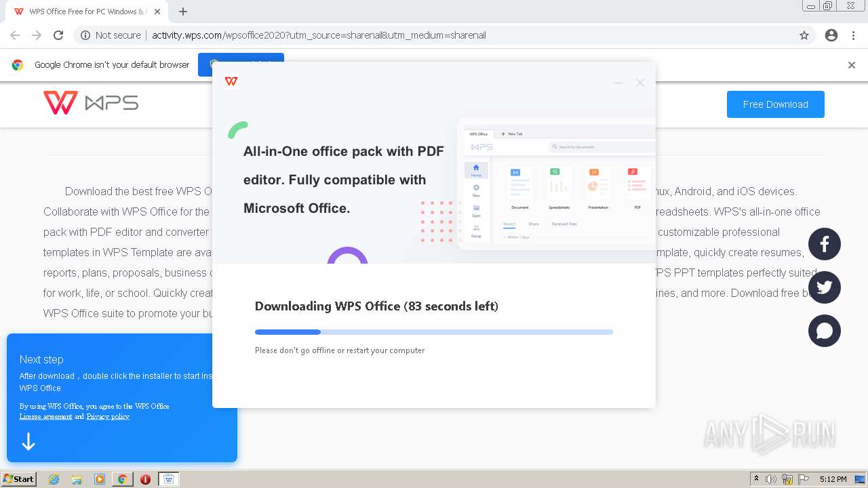Click the Set as default button
Viewport: 868px width, 488px height.
[x=241, y=65]
